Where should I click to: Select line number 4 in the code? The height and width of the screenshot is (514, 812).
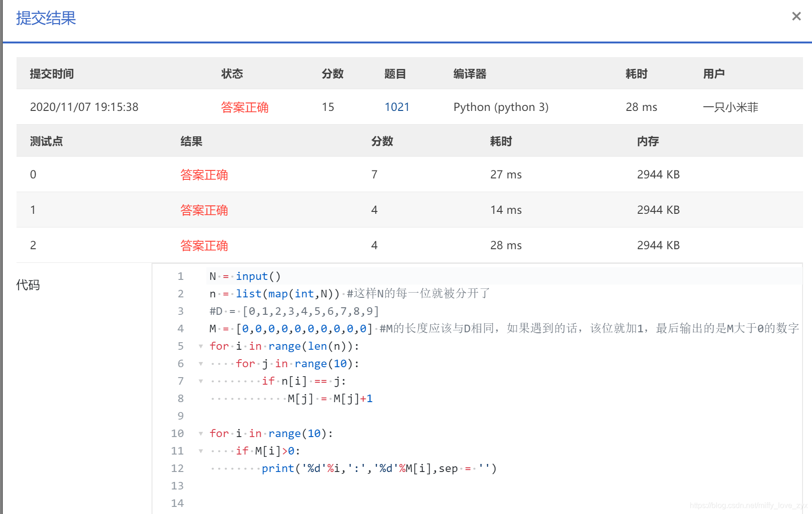180,329
